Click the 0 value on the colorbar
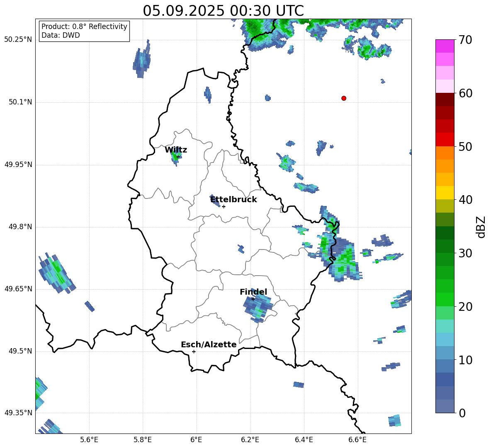This screenshot has height=448, width=491. click(462, 413)
